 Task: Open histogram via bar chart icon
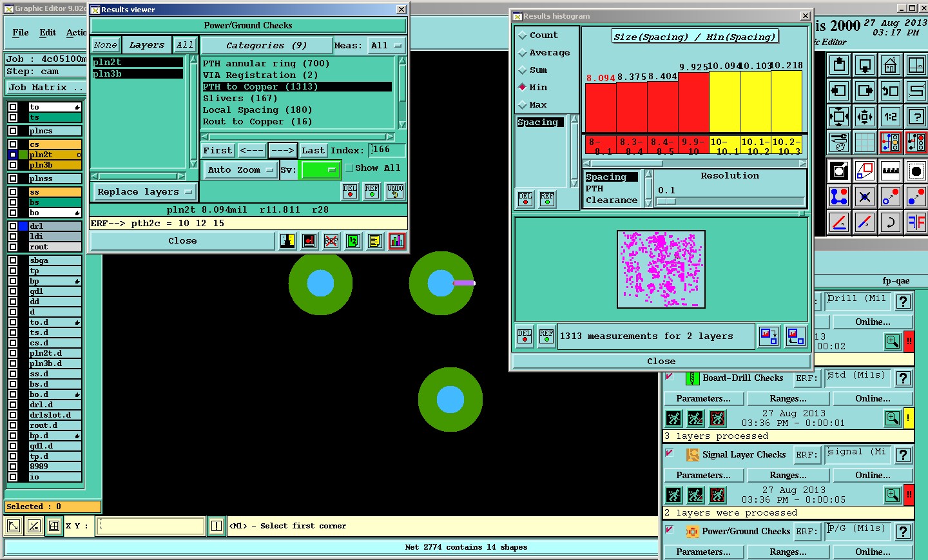point(397,241)
